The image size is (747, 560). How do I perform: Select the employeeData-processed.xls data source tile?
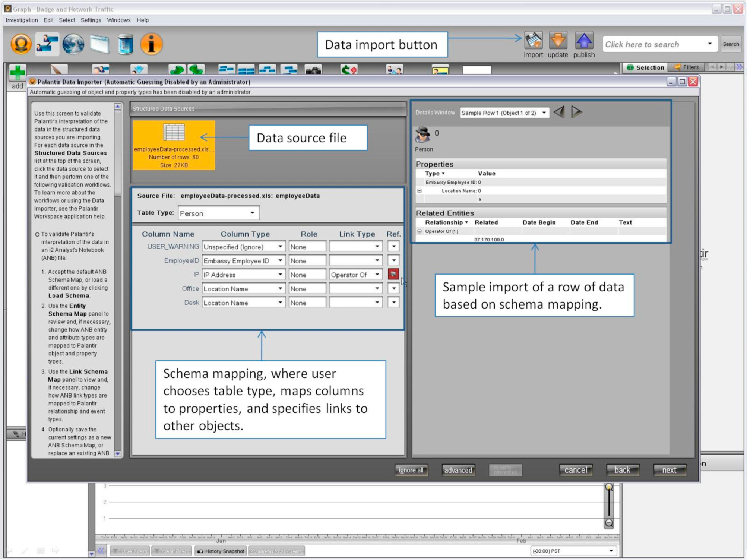point(174,145)
